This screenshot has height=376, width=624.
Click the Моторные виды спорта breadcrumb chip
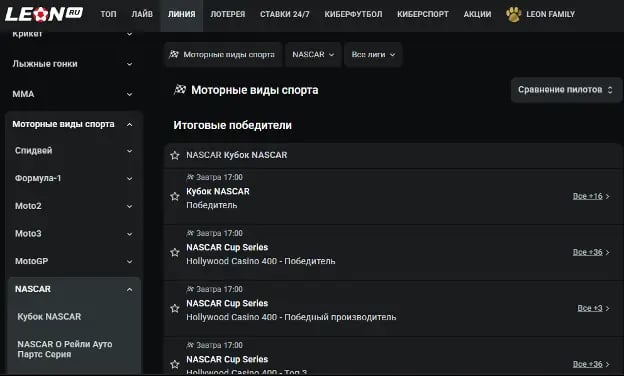[223, 55]
